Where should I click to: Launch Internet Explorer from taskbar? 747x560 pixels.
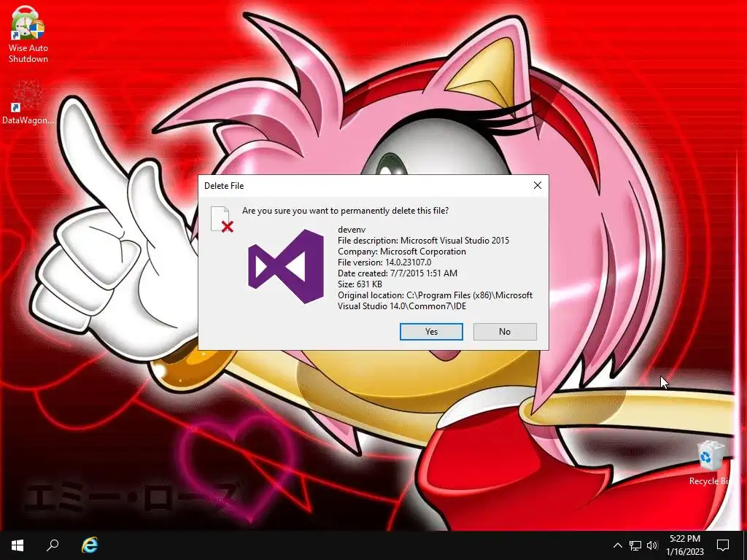tap(90, 545)
